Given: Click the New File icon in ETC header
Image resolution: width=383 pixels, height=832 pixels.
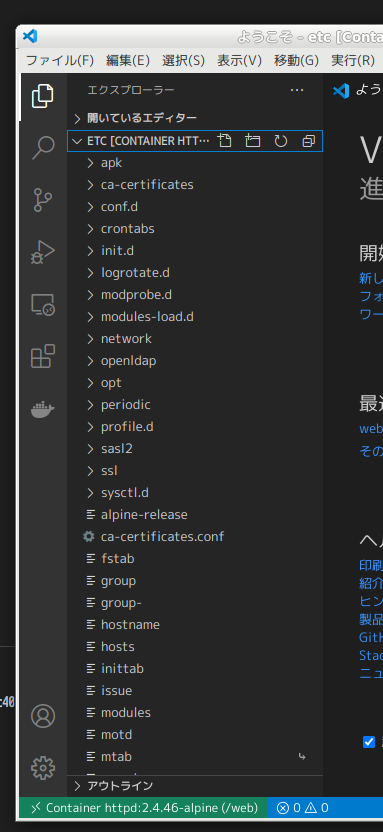Looking at the screenshot, I should pyautogui.click(x=225, y=141).
